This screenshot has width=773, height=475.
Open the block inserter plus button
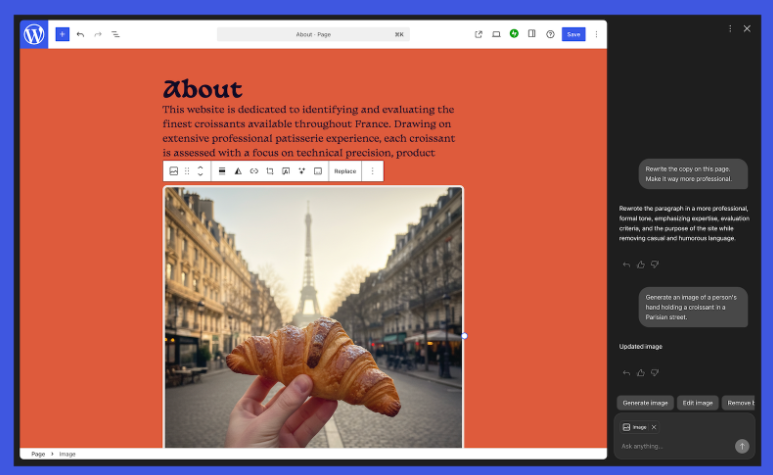(x=62, y=34)
